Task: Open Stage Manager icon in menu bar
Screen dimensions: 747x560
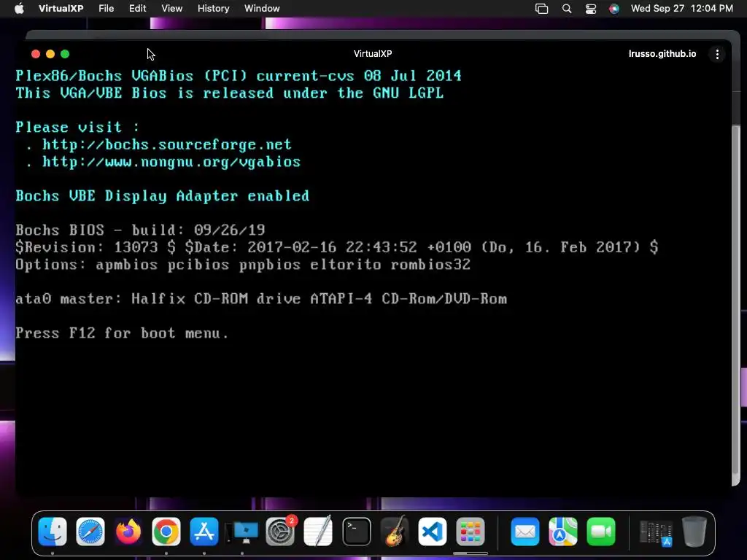Action: click(542, 9)
